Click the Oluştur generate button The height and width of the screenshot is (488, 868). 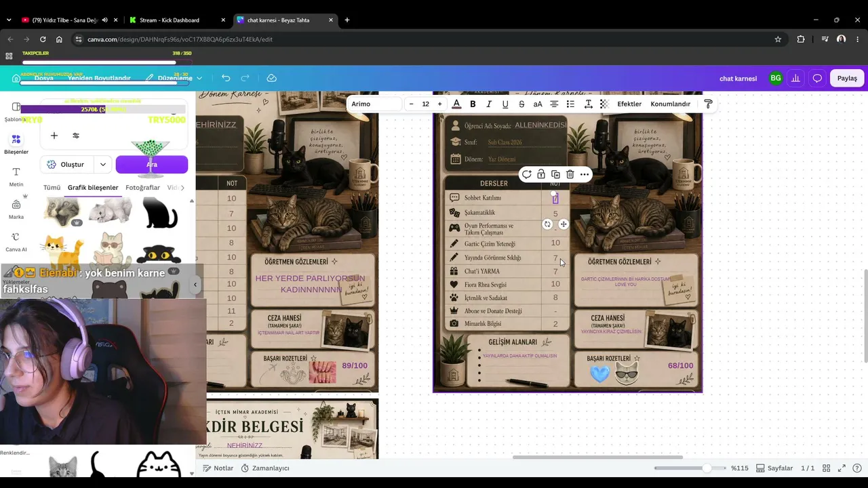point(66,164)
